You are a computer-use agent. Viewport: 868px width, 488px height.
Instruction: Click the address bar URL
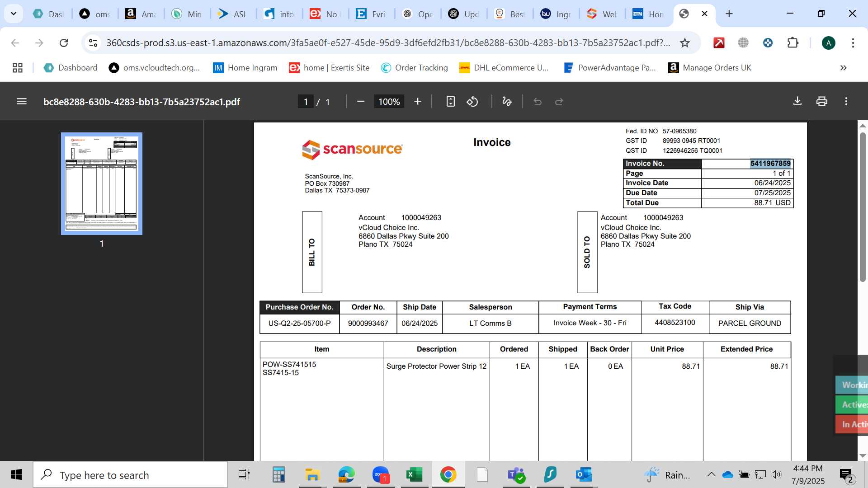tap(388, 43)
